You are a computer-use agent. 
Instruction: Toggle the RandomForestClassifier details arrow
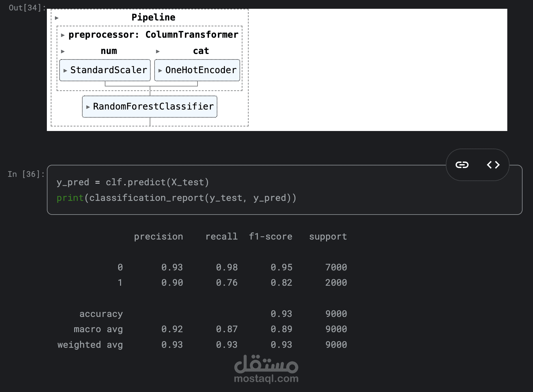[88, 107]
